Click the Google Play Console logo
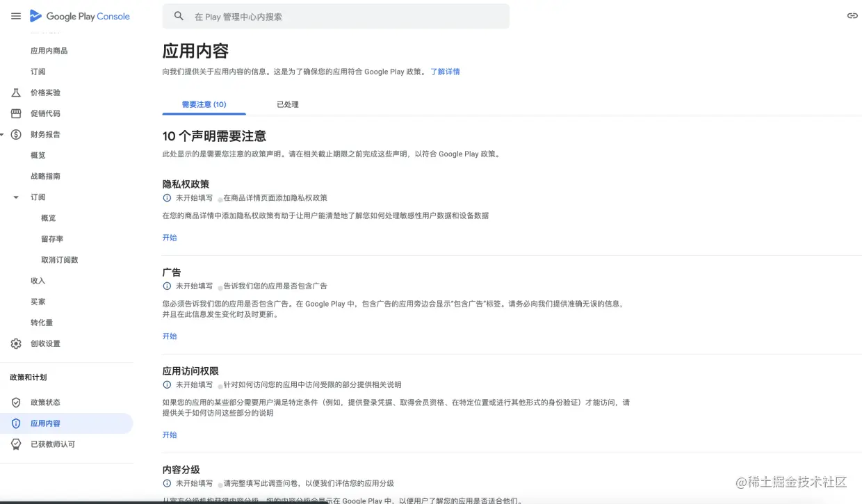 coord(80,15)
